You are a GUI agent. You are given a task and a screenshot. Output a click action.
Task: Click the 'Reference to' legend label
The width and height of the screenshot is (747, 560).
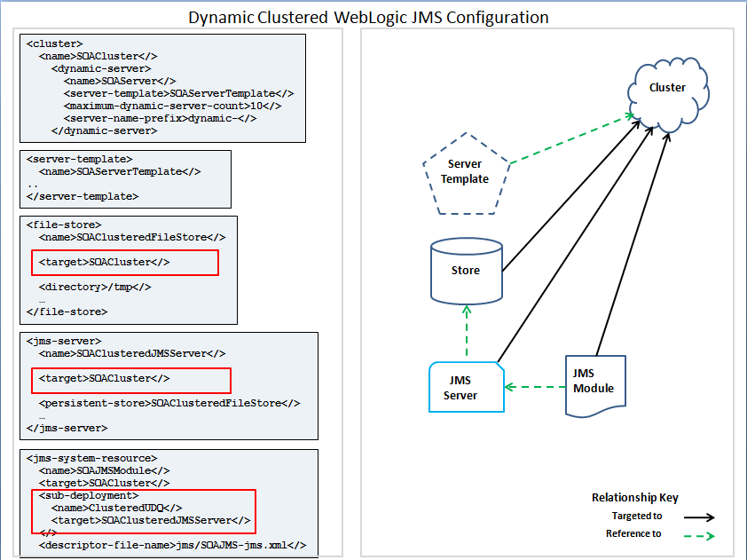pyautogui.click(x=633, y=533)
